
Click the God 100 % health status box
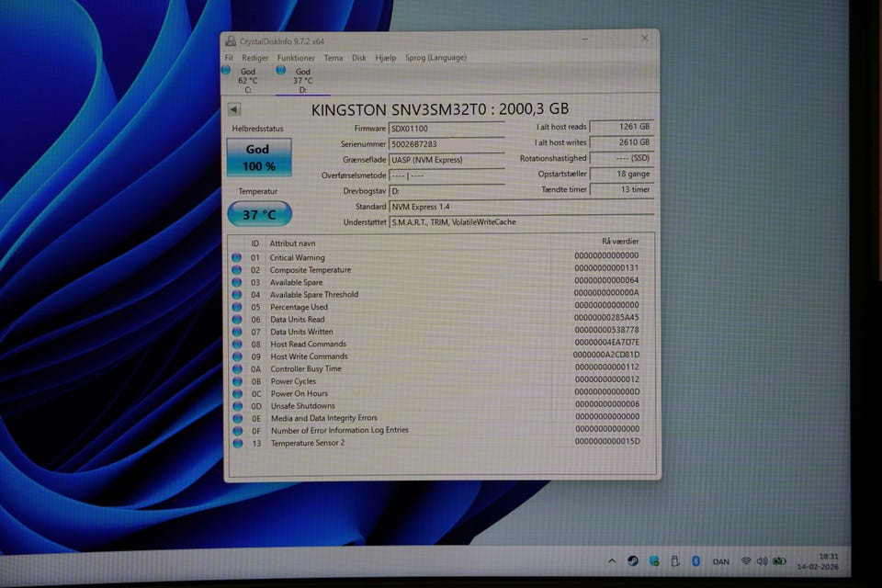pyautogui.click(x=259, y=157)
